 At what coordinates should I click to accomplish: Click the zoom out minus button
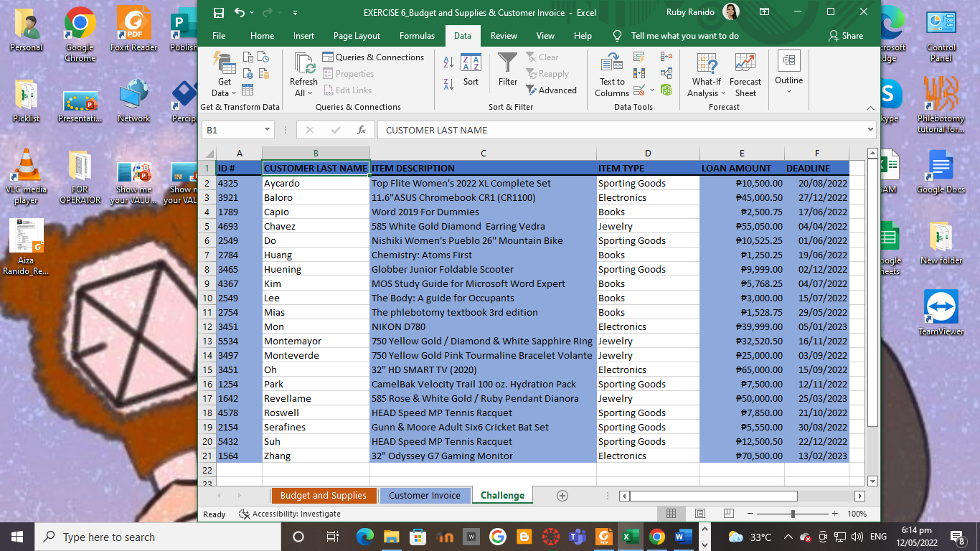tap(750, 514)
